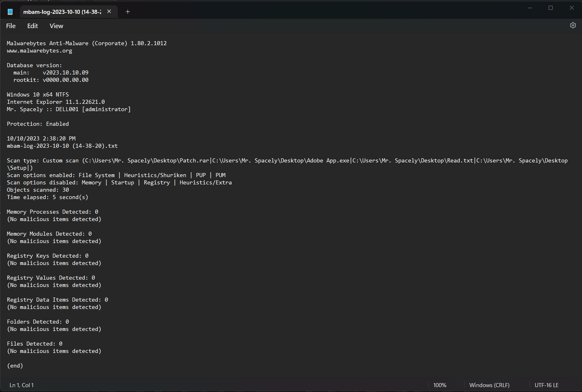Maximize the Notepad window
Image resolution: width=582 pixels, height=392 pixels.
coord(551,8)
